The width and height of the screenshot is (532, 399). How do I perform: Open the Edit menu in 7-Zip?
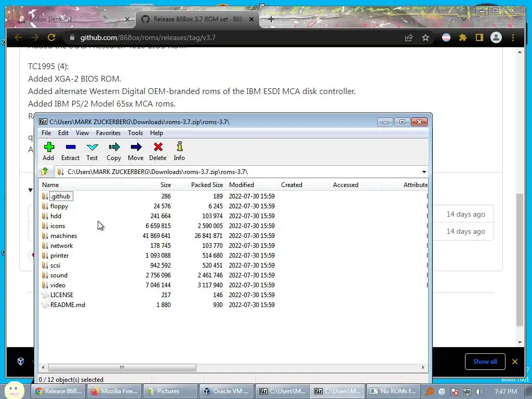(63, 133)
